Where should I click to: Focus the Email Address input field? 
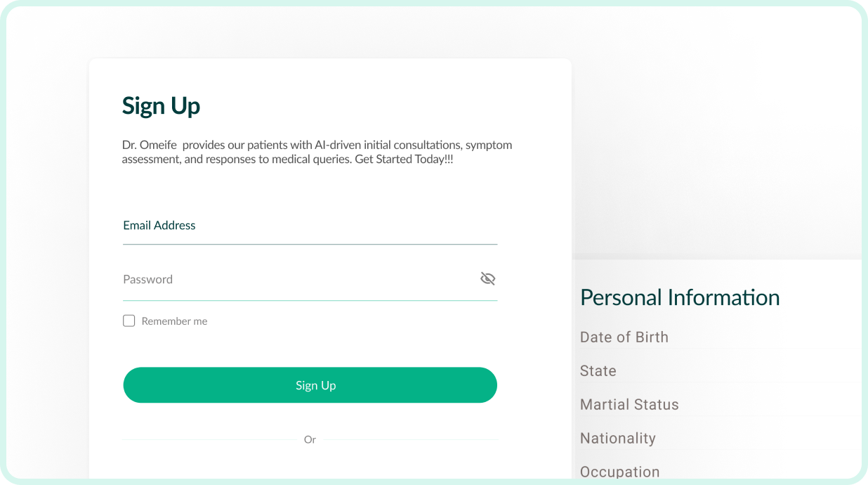tap(309, 226)
